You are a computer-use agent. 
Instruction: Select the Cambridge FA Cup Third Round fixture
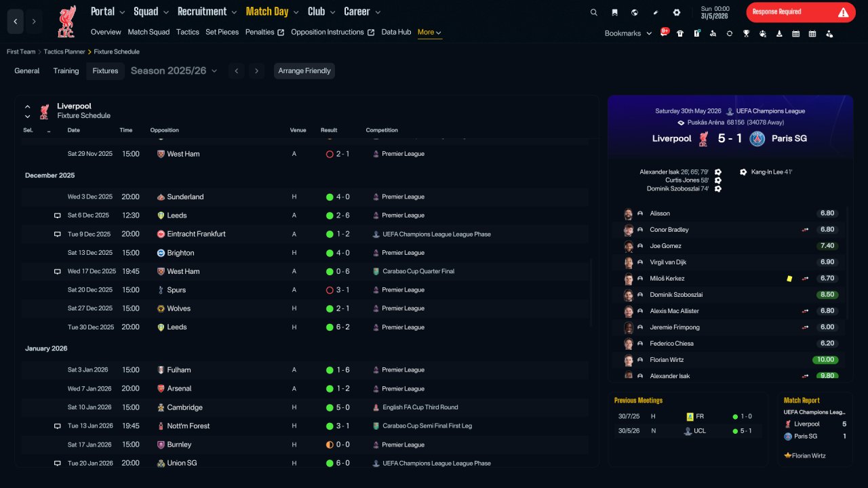click(305, 407)
